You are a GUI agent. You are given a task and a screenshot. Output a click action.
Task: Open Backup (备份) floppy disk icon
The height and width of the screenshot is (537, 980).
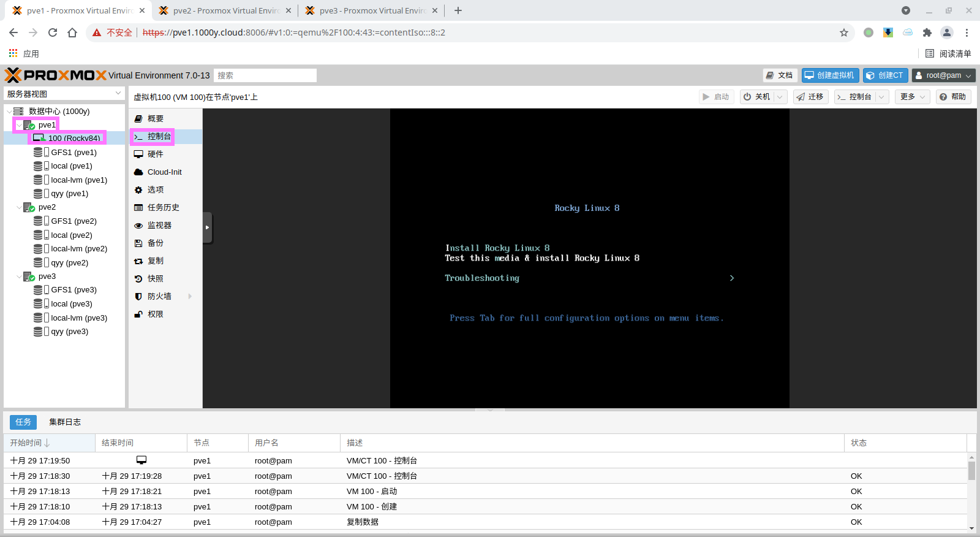point(138,243)
